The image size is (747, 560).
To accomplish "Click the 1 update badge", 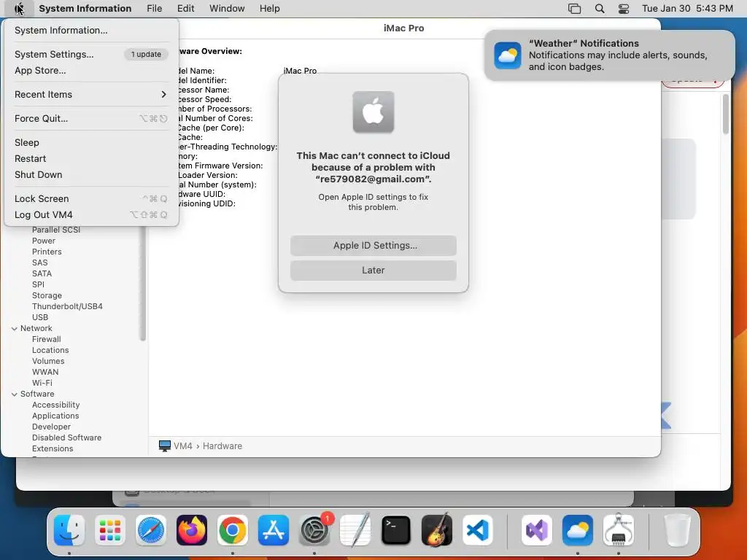I will (x=146, y=54).
